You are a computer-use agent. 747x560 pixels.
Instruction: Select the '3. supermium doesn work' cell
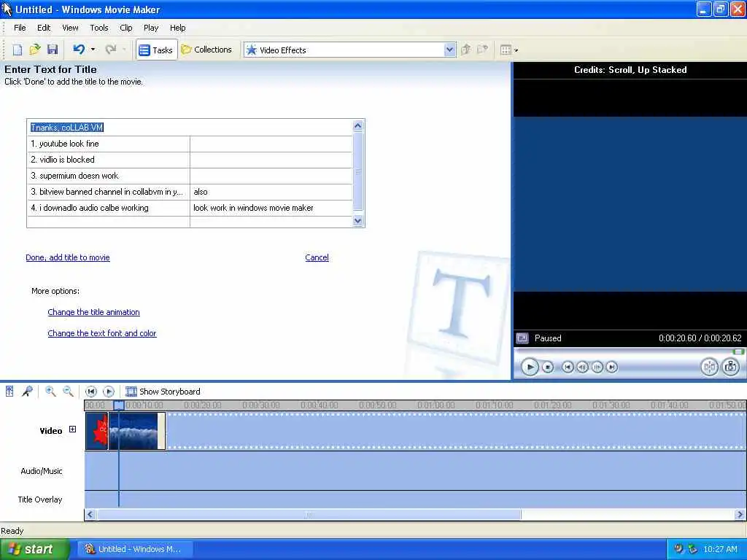tap(109, 176)
